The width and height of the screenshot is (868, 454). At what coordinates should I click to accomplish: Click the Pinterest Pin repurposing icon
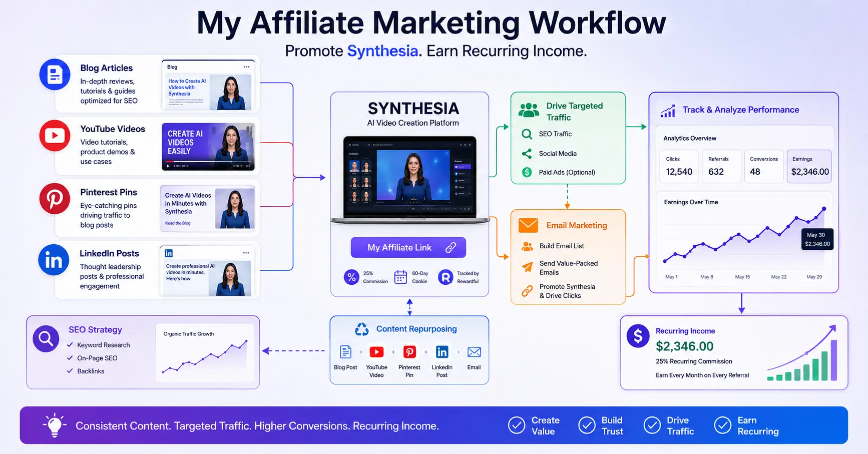[x=409, y=352]
